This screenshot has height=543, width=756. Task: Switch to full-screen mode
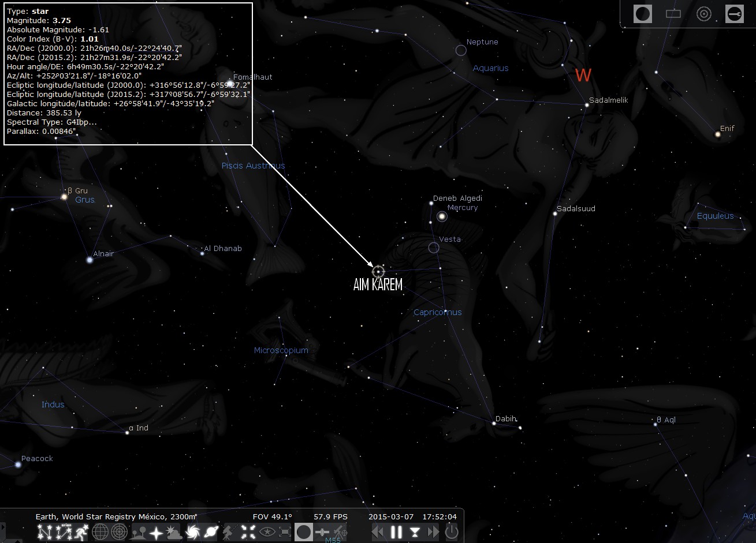tap(285, 532)
